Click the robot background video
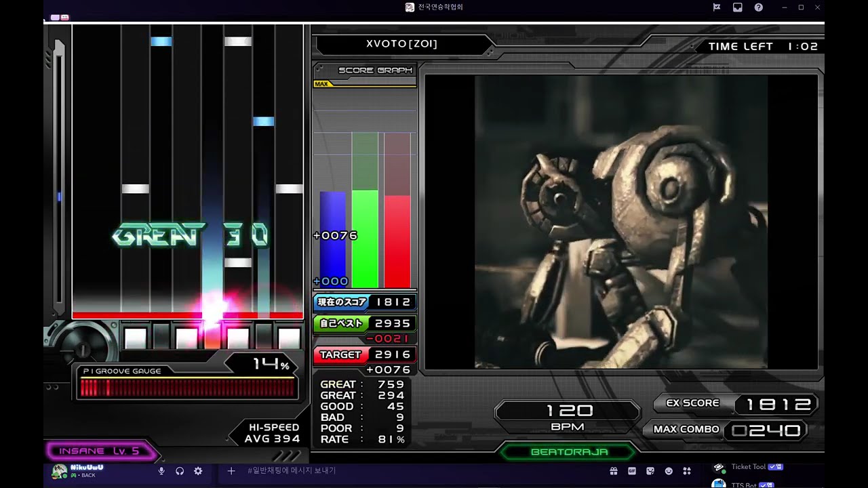Viewport: 868px width, 488px height. [620, 222]
